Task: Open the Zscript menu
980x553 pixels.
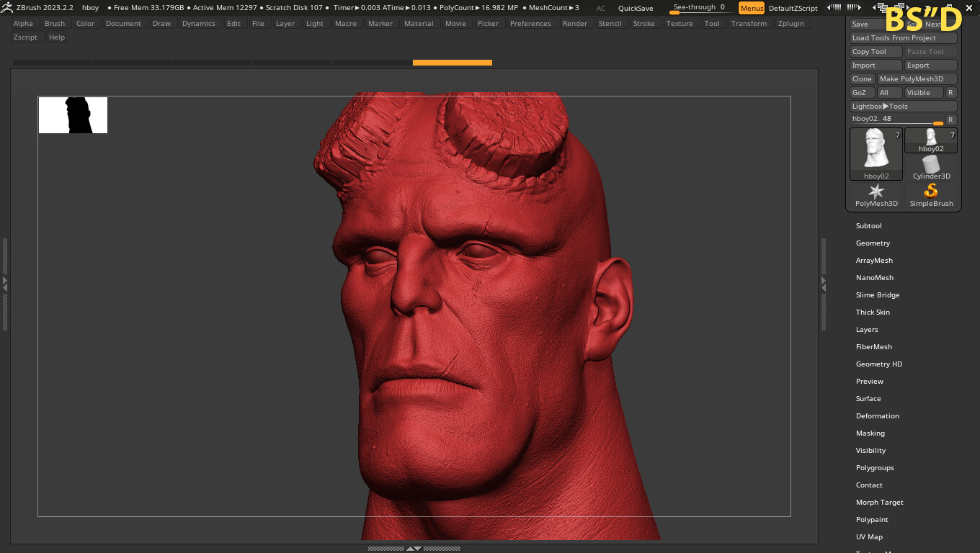Action: tap(25, 37)
